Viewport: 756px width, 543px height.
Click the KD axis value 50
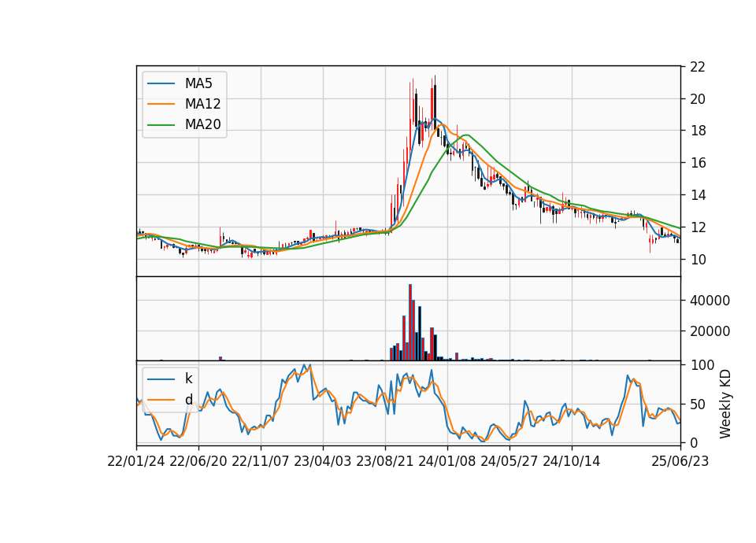(x=698, y=404)
